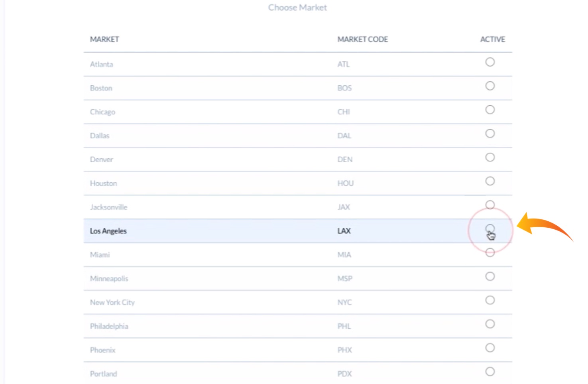This screenshot has height=384, width=588.
Task: Click the Los Angeles market name
Action: 108,231
